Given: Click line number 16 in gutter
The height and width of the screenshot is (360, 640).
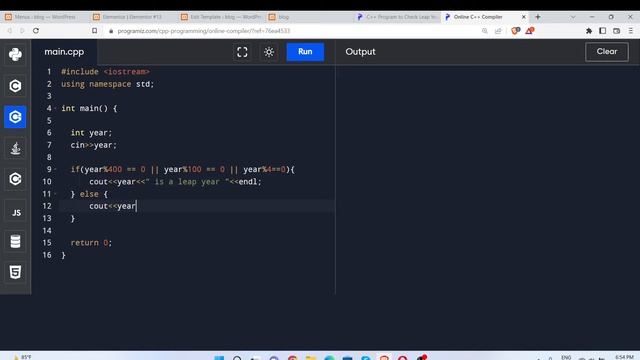Looking at the screenshot, I should pyautogui.click(x=47, y=255).
